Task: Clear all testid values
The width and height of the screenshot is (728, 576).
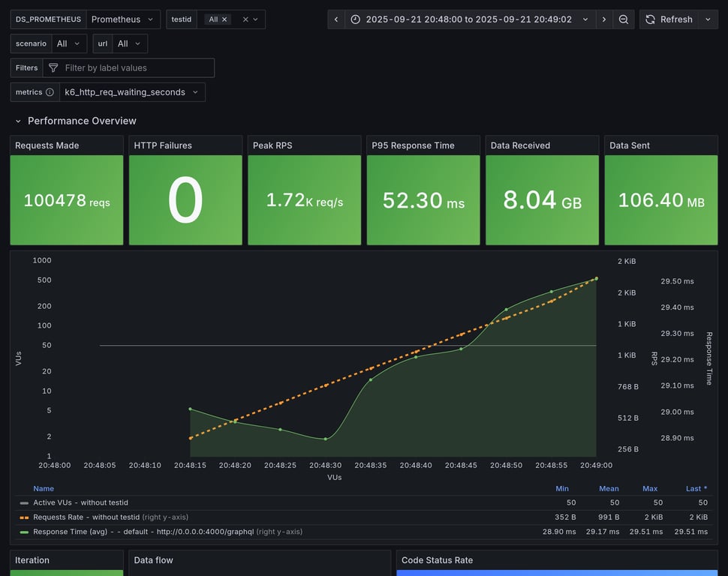Action: click(x=245, y=19)
